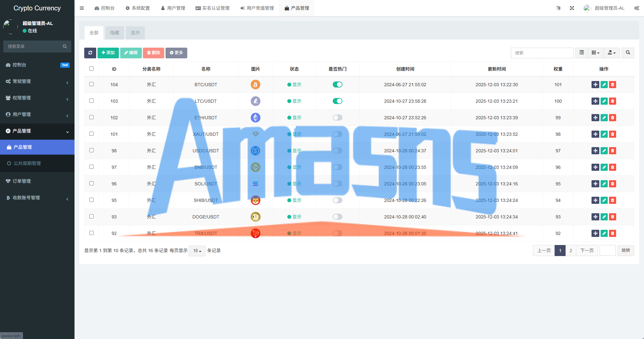Image resolution: width=644 pixels, height=339 pixels.
Task: Click the 跳转 jump button
Action: click(626, 251)
